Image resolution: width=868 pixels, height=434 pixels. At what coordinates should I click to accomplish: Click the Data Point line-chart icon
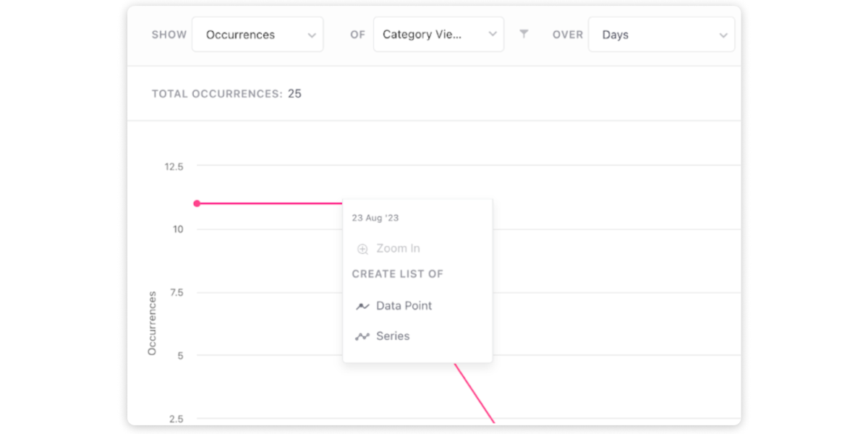pyautogui.click(x=363, y=305)
